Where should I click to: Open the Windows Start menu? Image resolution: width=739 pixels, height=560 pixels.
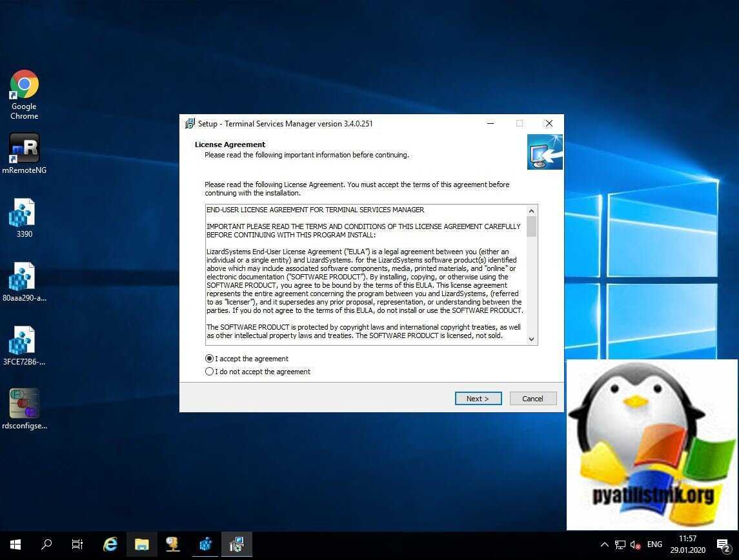coord(15,545)
